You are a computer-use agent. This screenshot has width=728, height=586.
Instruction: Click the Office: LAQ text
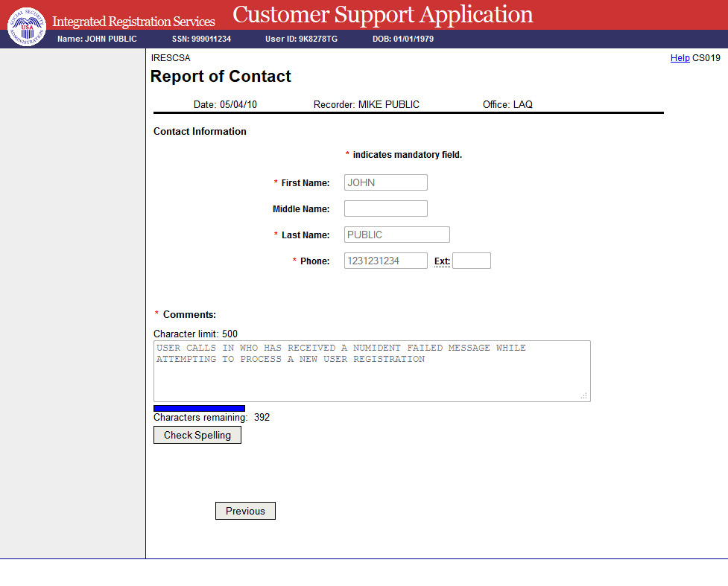(x=507, y=104)
